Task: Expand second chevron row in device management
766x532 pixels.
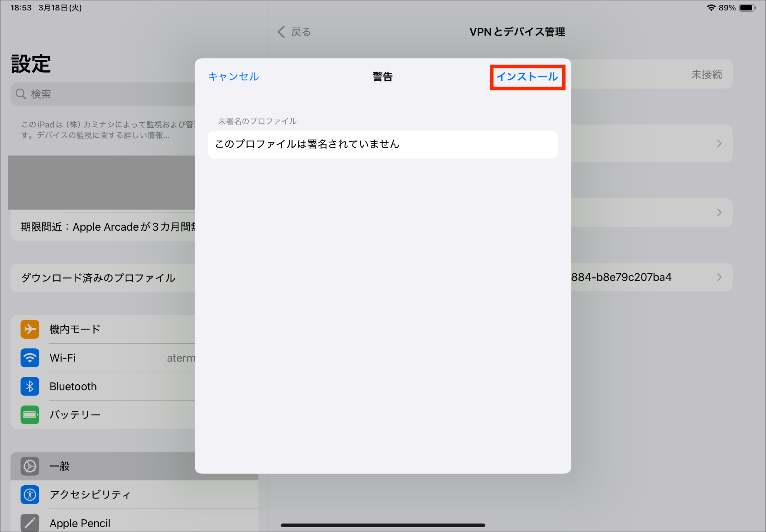Action: click(719, 213)
